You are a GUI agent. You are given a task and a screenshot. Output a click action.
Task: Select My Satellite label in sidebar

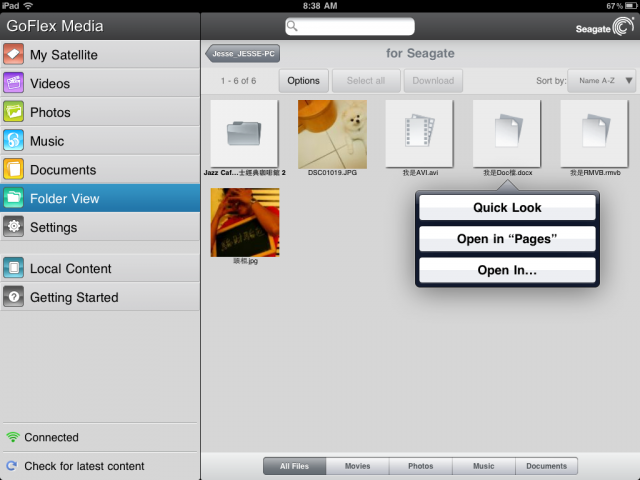point(64,55)
